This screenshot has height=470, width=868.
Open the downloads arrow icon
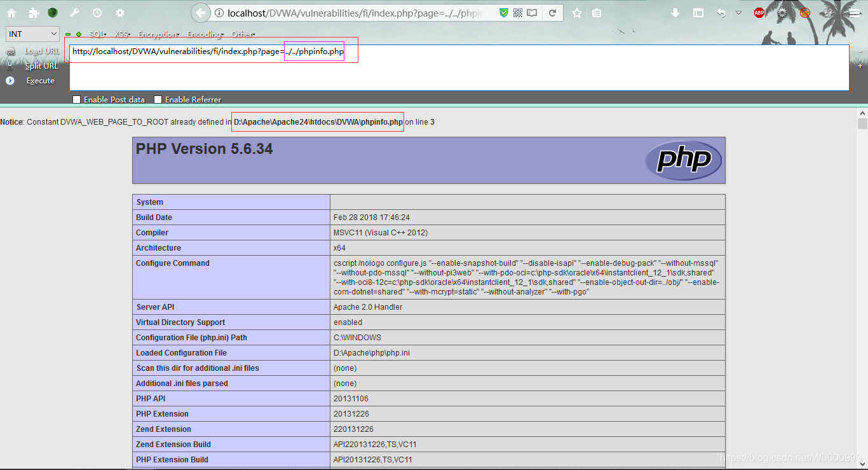[x=675, y=13]
